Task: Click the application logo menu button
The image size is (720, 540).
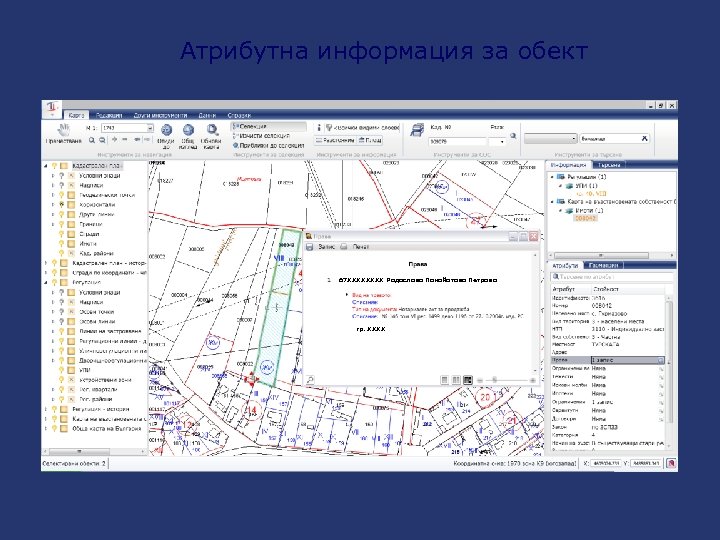Action: pos(52,109)
